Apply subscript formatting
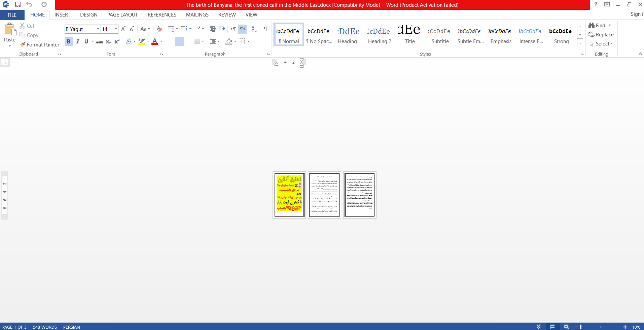 point(108,42)
